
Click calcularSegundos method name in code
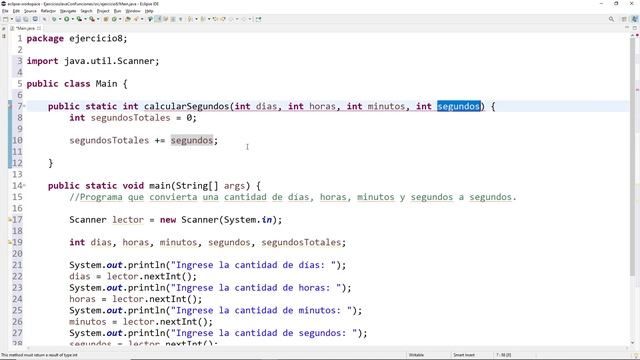point(186,107)
